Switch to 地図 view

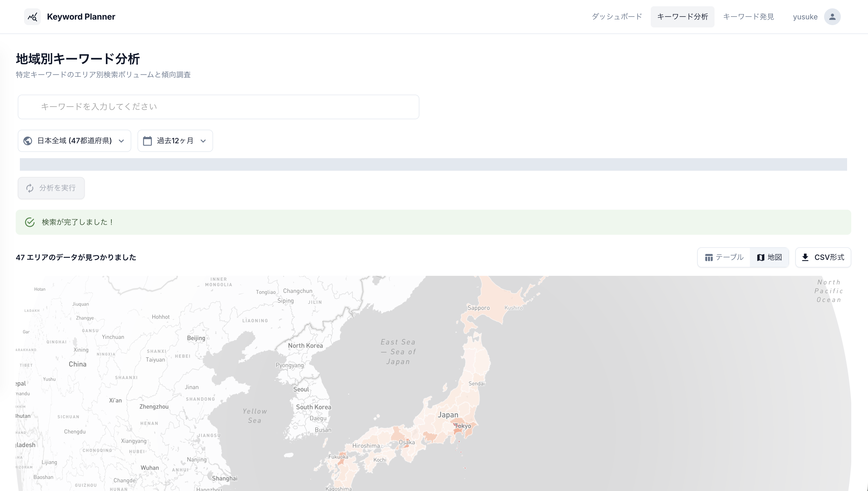tap(769, 257)
